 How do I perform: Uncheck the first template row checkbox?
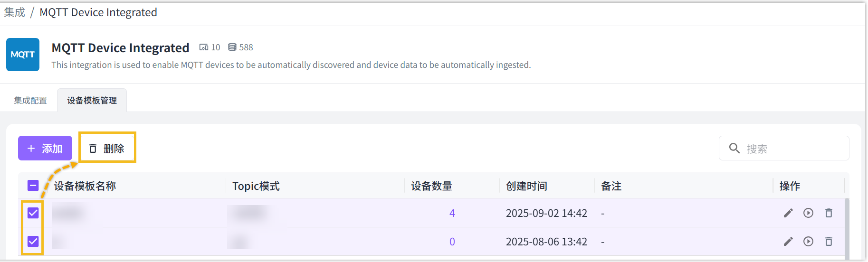(x=33, y=213)
